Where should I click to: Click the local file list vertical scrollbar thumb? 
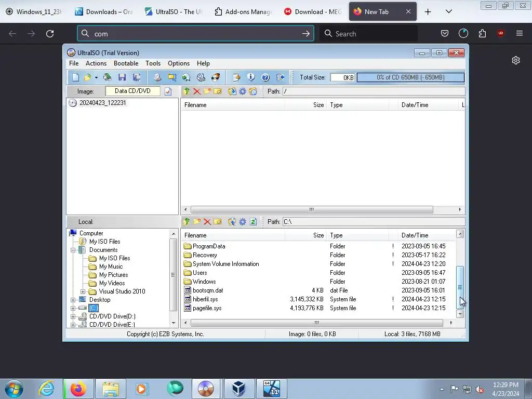point(460,287)
